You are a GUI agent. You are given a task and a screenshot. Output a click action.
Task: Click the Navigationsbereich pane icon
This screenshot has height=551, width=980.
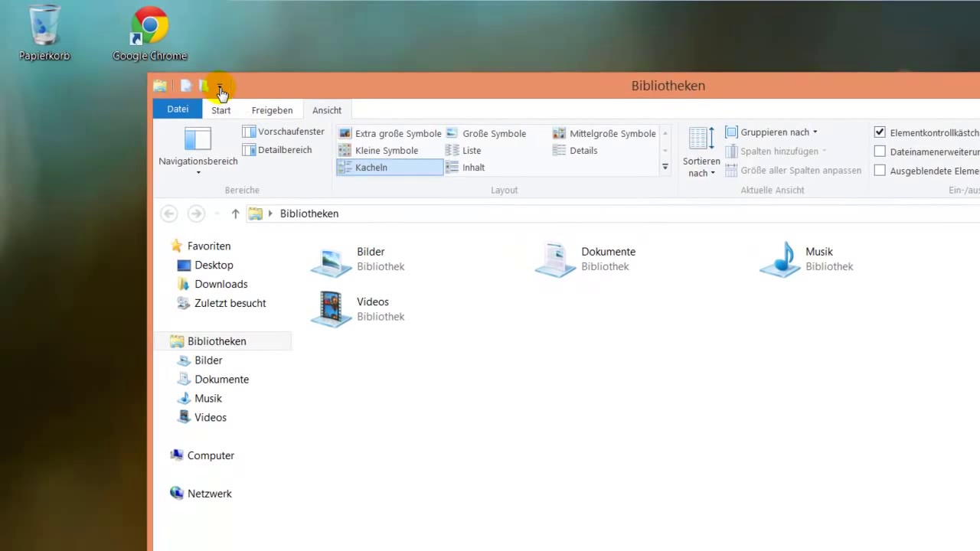click(198, 140)
